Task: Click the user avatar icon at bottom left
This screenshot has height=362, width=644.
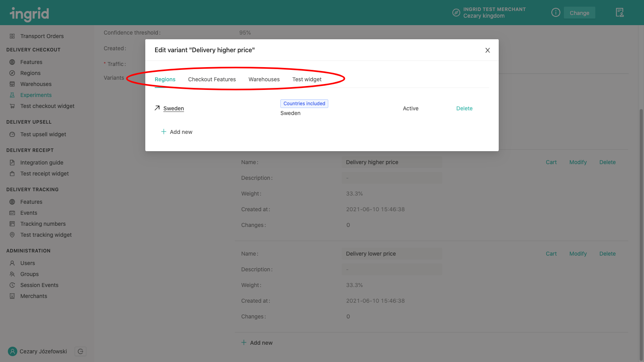Action: (13, 351)
